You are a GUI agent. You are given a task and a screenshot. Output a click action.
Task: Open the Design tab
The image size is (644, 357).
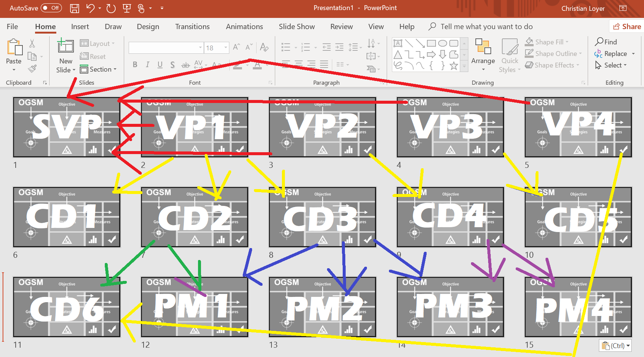point(148,26)
